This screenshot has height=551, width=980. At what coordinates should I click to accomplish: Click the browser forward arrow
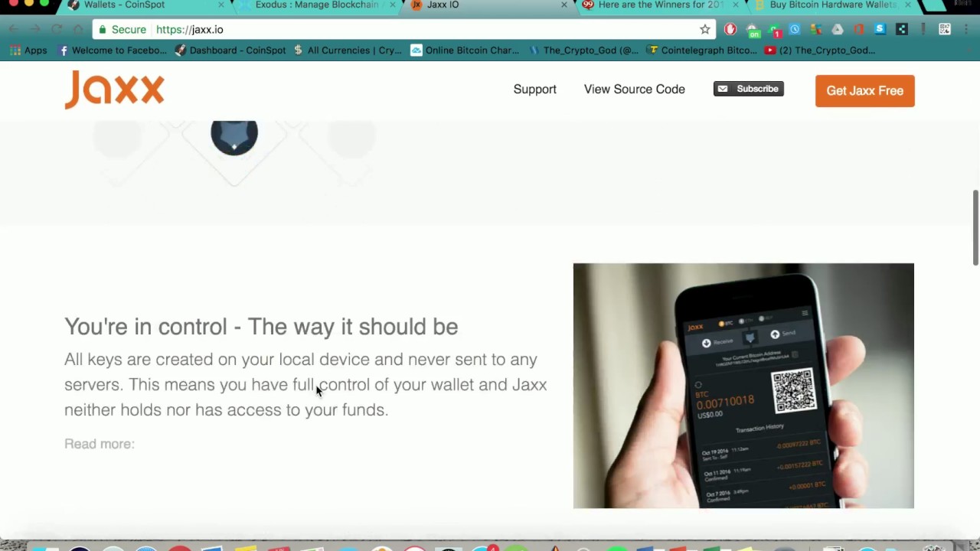point(35,29)
